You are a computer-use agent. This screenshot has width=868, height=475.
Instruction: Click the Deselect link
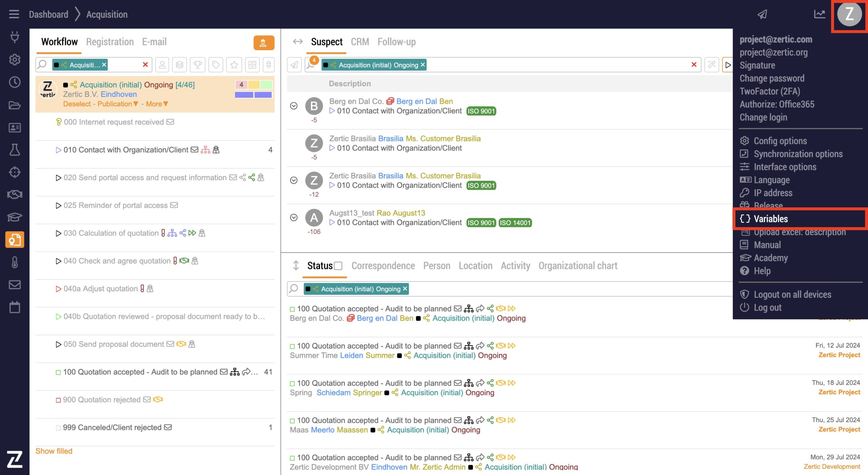pyautogui.click(x=77, y=104)
